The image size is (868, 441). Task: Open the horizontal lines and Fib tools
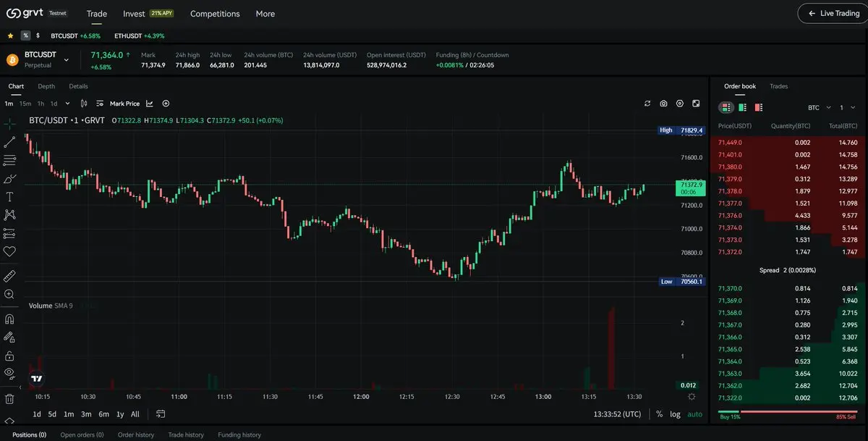tap(9, 160)
